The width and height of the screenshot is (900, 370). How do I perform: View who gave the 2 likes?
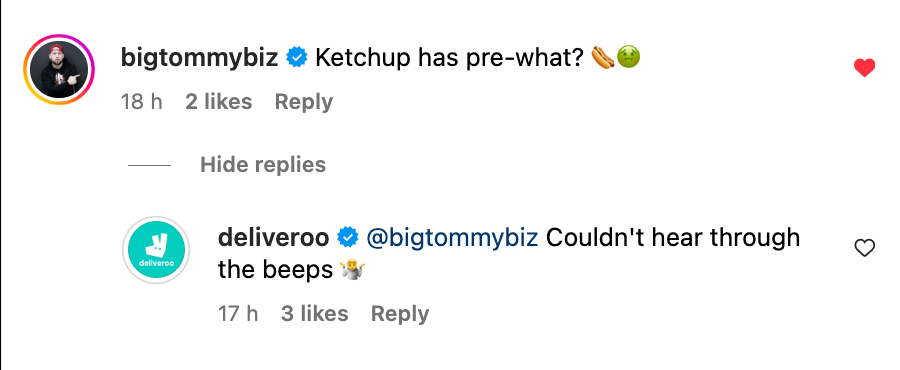(x=219, y=102)
